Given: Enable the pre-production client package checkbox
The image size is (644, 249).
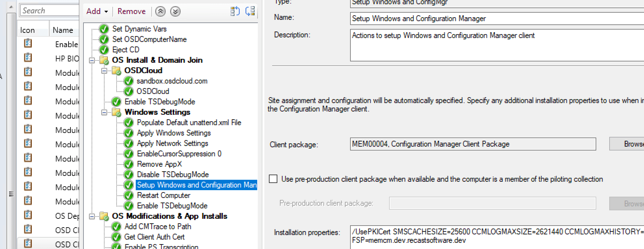Looking at the screenshot, I should click(273, 179).
